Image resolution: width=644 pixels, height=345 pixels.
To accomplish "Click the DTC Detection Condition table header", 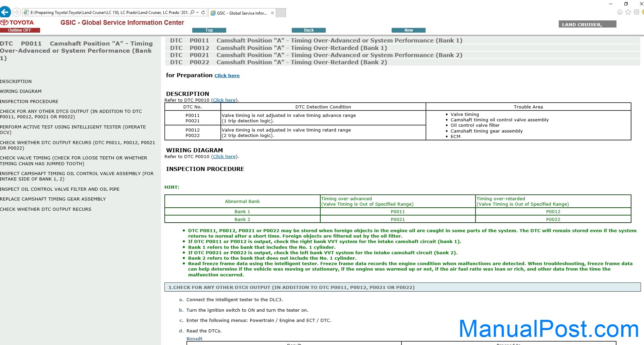I will (323, 107).
